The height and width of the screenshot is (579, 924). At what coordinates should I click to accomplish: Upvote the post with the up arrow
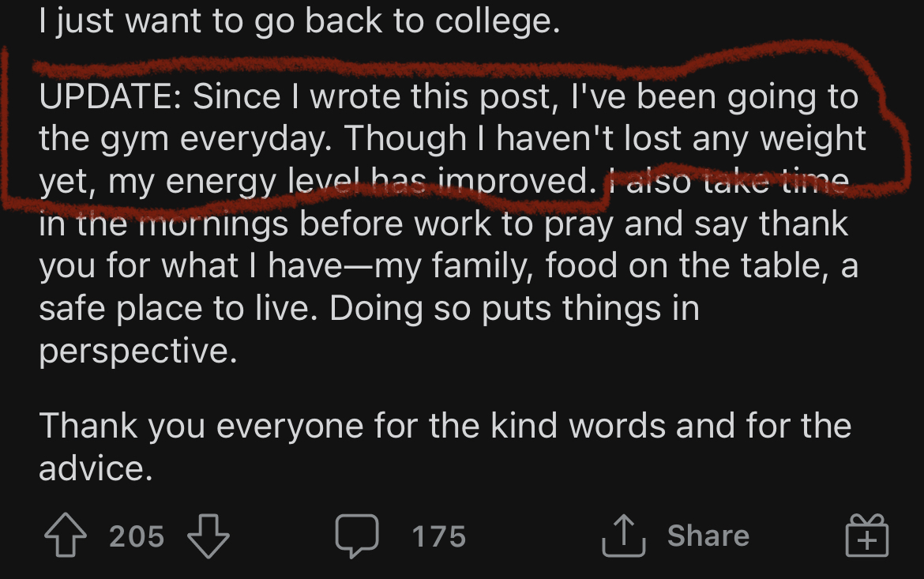[66, 535]
